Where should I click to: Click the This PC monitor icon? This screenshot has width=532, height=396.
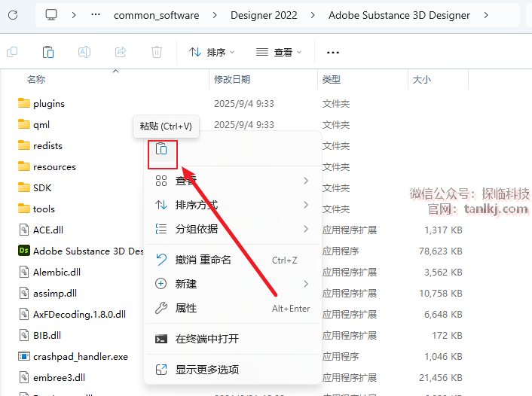tap(51, 15)
